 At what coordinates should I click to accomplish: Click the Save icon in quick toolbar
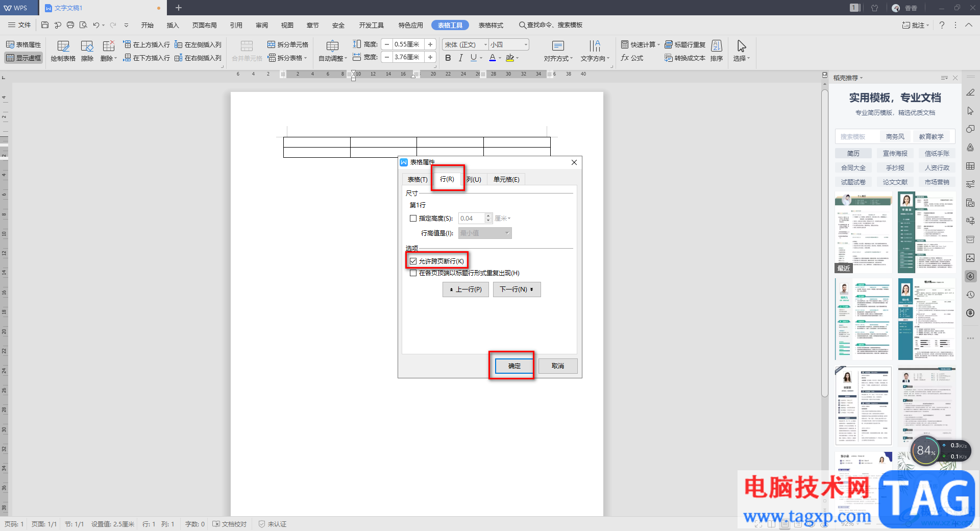45,25
